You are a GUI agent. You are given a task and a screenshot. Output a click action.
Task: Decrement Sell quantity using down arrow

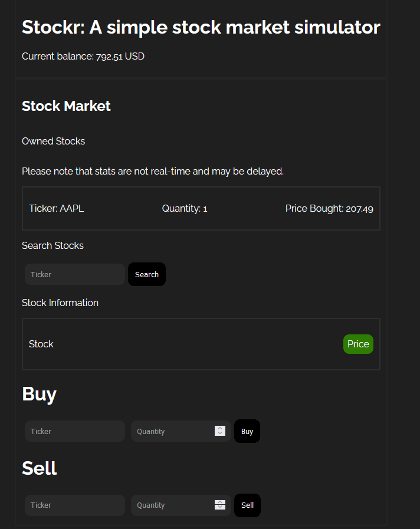point(220,508)
